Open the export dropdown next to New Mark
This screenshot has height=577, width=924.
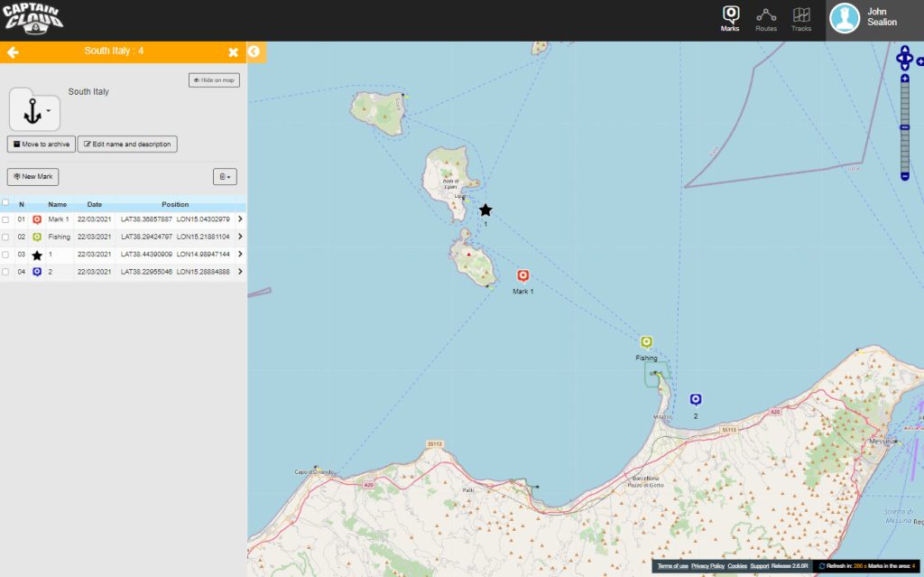[225, 176]
